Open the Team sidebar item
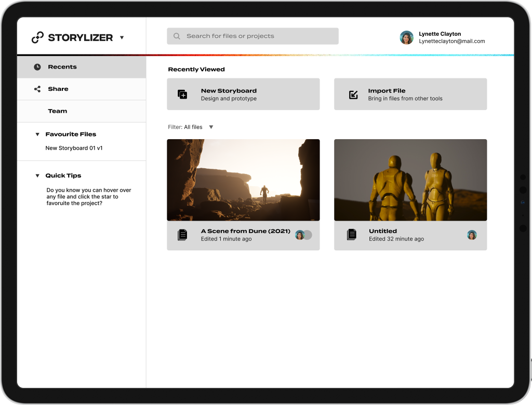 pos(82,111)
